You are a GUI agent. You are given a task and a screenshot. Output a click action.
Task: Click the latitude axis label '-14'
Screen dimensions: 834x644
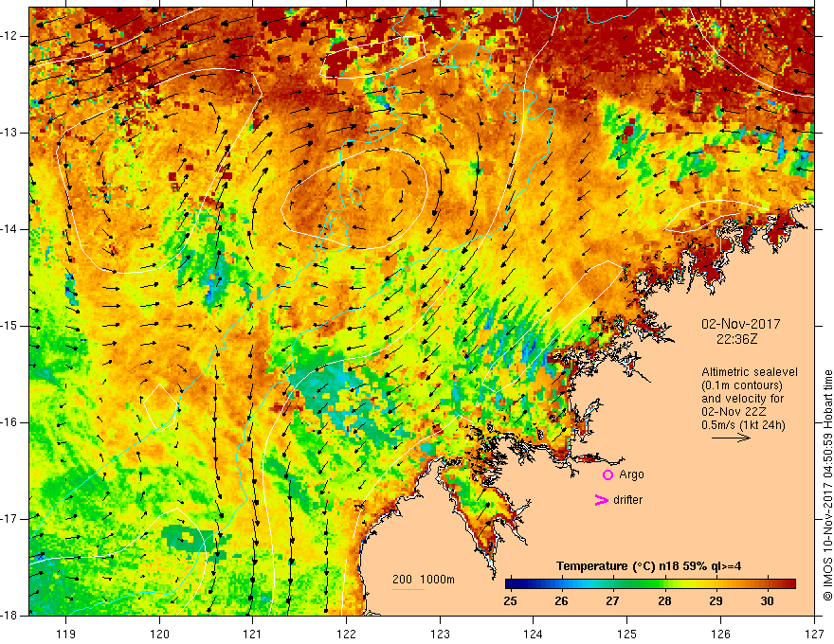pos(9,229)
